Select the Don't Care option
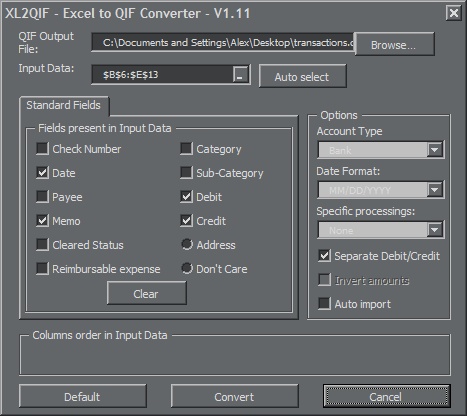The width and height of the screenshot is (467, 416). (187, 268)
